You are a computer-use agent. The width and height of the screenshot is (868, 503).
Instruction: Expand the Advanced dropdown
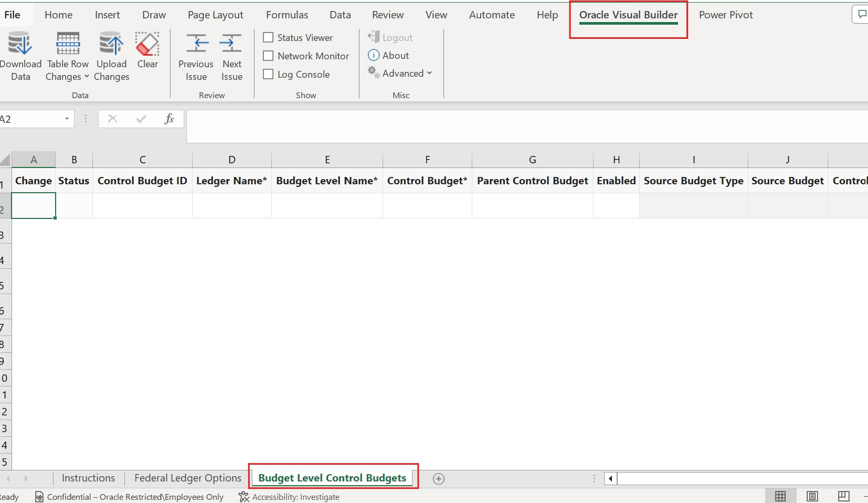pos(400,73)
